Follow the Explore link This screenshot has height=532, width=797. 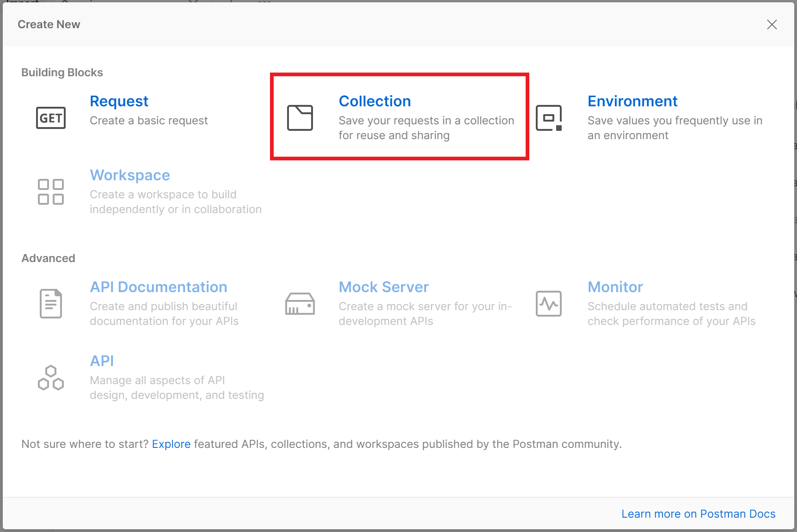point(171,444)
